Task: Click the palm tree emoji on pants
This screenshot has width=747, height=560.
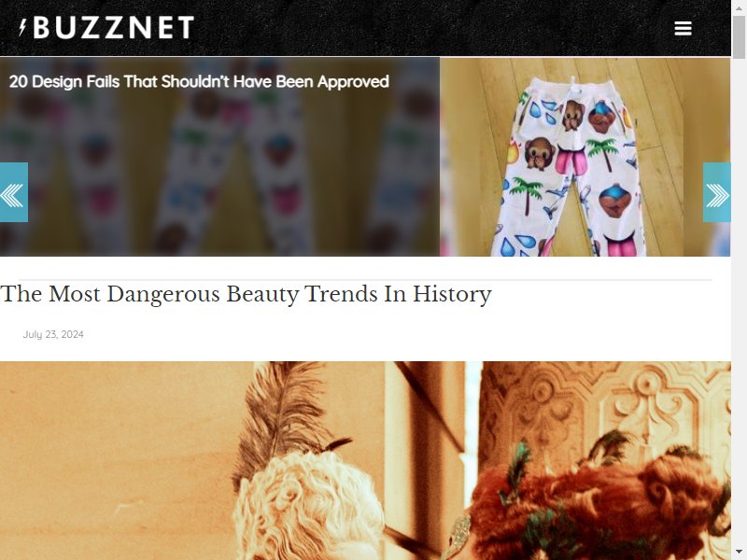Action: tap(527, 195)
